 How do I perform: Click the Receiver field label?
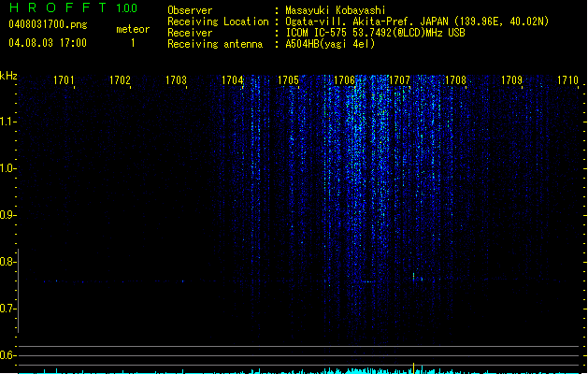(x=190, y=33)
